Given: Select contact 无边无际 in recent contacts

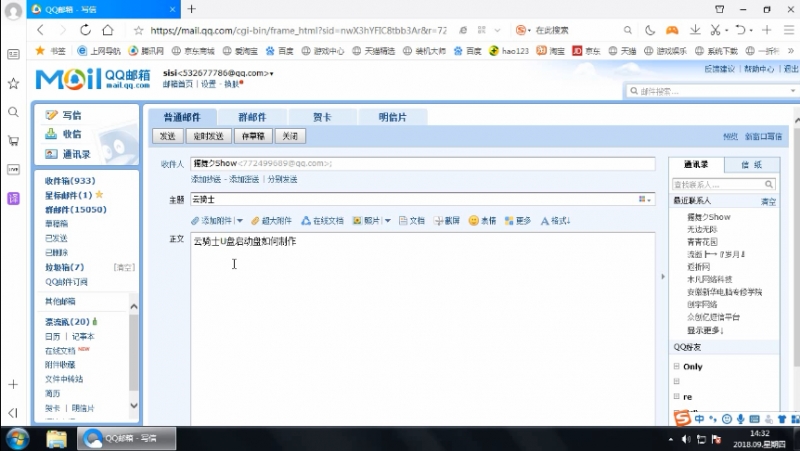Looking at the screenshot, I should click(x=702, y=229).
